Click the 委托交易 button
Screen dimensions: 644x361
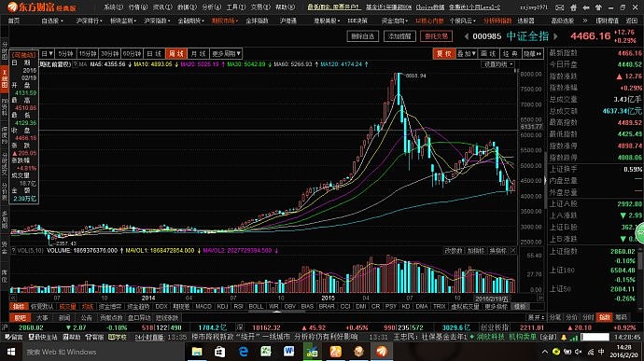436,36
